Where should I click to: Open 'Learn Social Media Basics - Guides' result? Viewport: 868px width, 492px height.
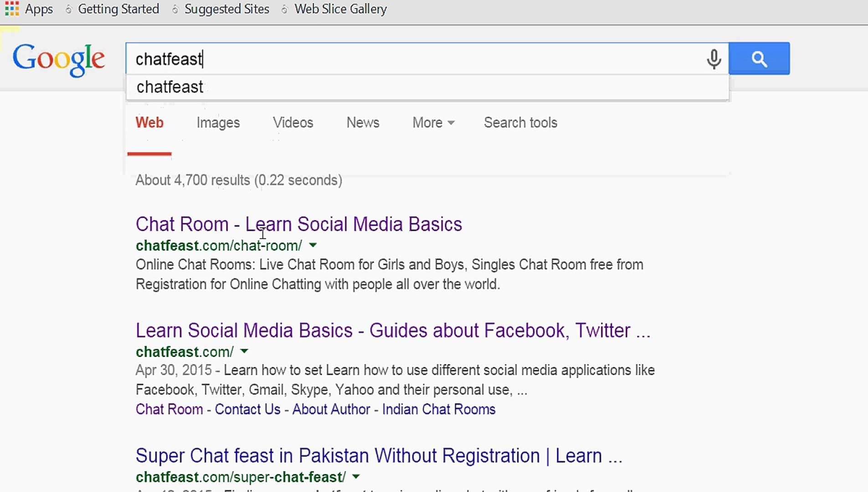pos(392,330)
